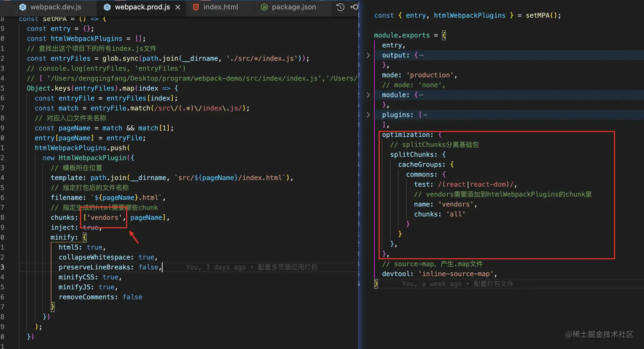Click the 'commons: {' line
This screenshot has width=644, height=349.
coord(426,174)
